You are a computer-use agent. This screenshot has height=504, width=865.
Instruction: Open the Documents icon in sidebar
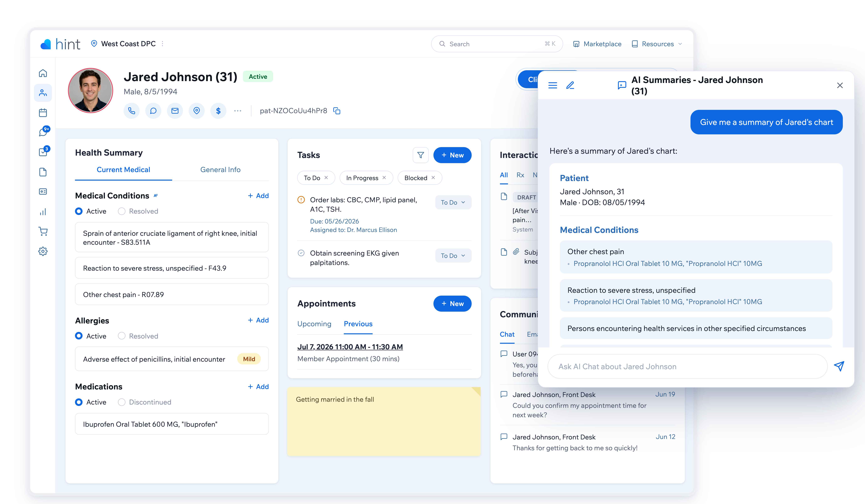43,172
